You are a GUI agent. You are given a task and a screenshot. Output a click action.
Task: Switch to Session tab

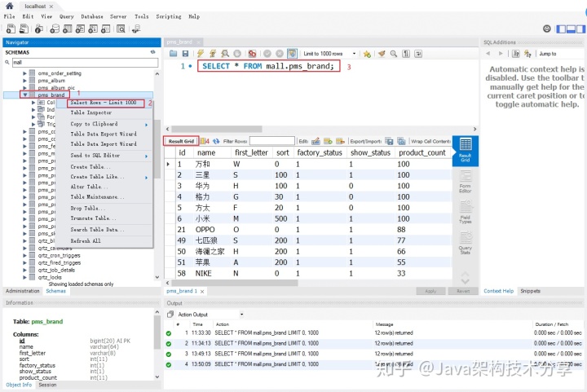(47, 385)
